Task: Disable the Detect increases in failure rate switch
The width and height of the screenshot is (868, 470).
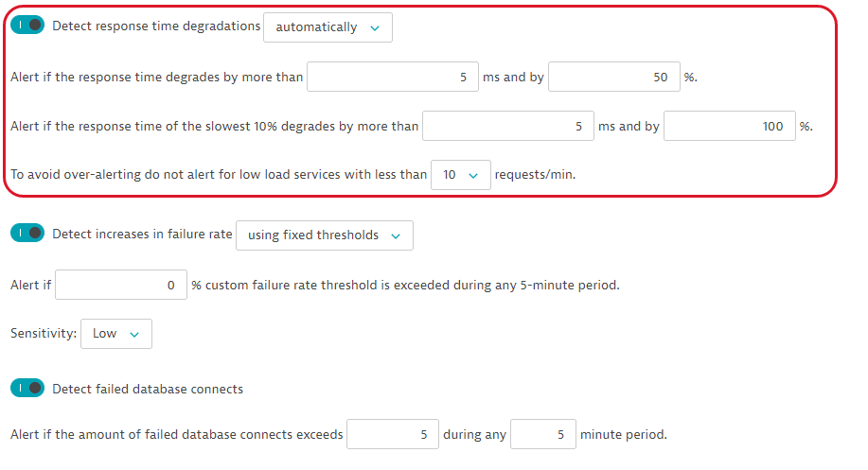Action: [27, 233]
